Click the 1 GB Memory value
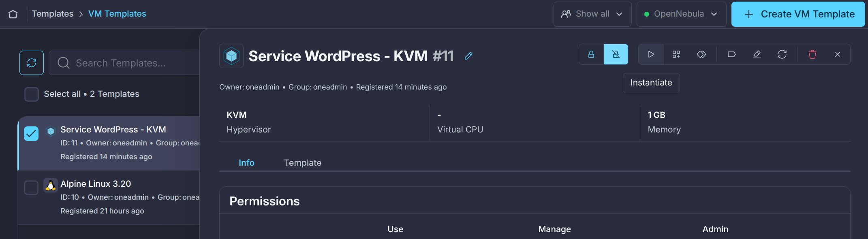 coord(656,115)
